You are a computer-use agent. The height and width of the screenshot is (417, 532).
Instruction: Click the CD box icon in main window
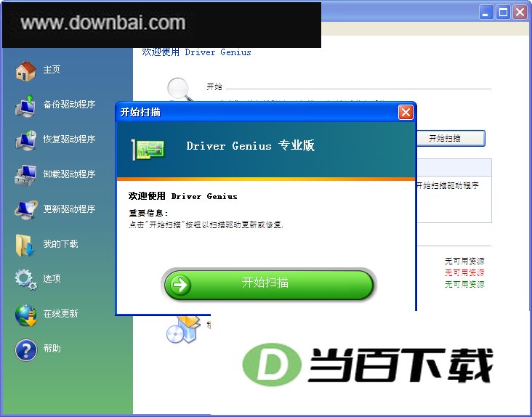click(x=182, y=330)
